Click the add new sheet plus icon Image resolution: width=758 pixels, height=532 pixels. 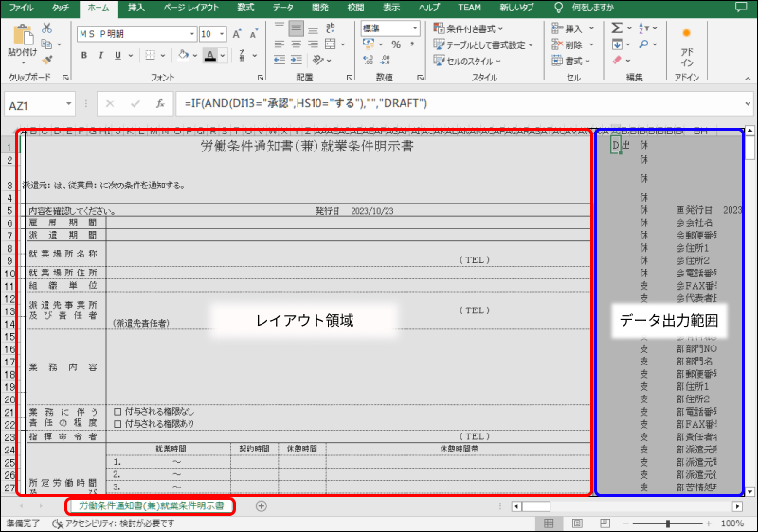pyautogui.click(x=262, y=506)
